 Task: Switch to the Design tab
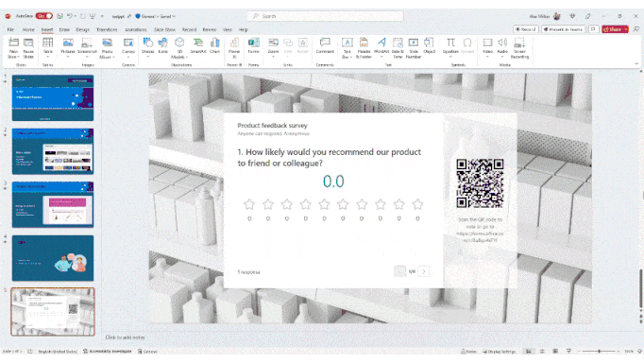[x=82, y=29]
